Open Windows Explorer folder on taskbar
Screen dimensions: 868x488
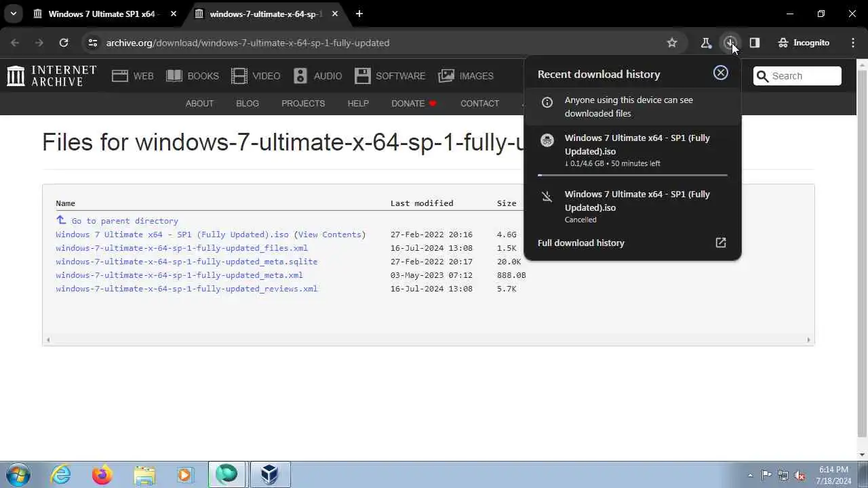(144, 474)
